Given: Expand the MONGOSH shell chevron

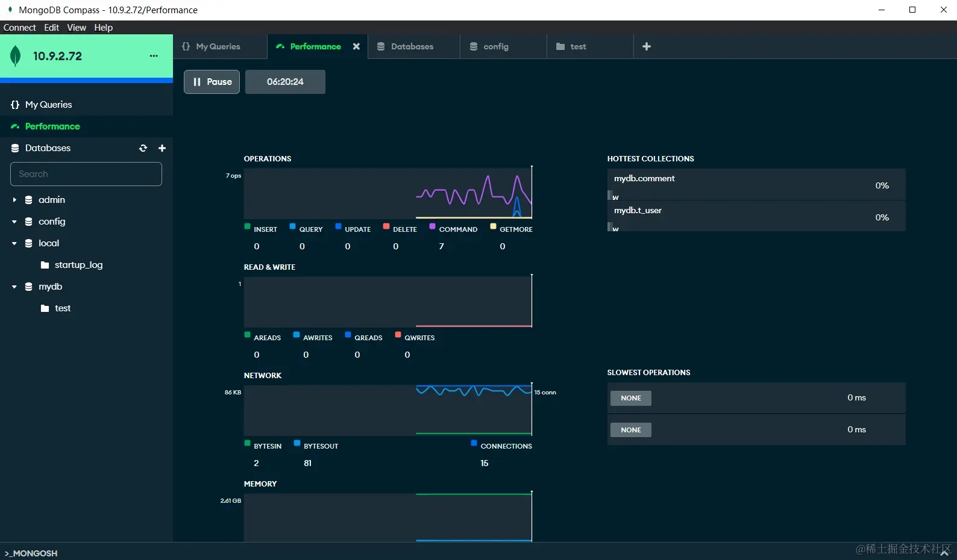Looking at the screenshot, I should (x=944, y=553).
